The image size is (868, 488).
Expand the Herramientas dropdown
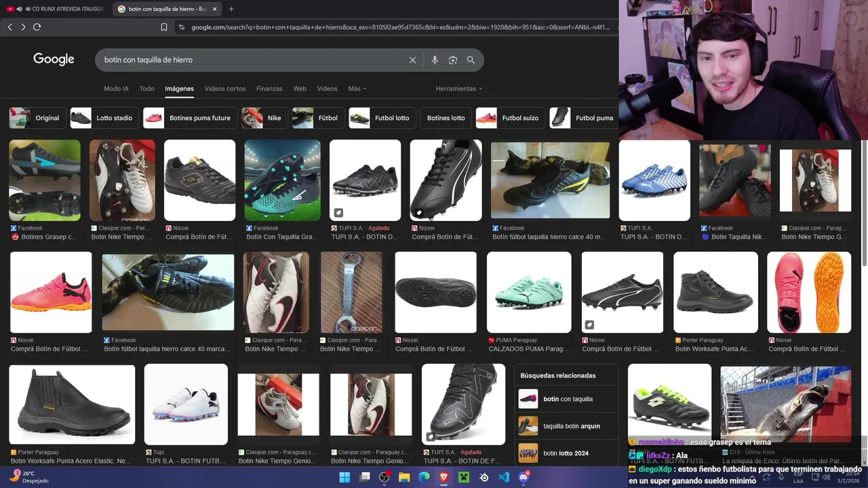coord(459,89)
